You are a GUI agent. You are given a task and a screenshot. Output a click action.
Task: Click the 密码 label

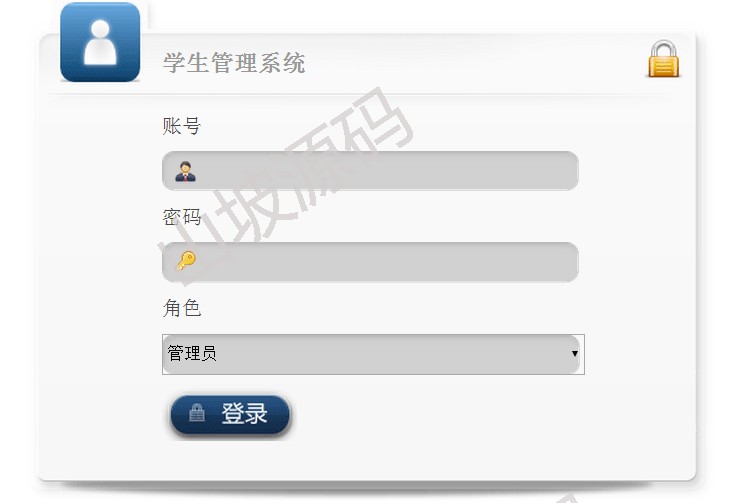[182, 217]
